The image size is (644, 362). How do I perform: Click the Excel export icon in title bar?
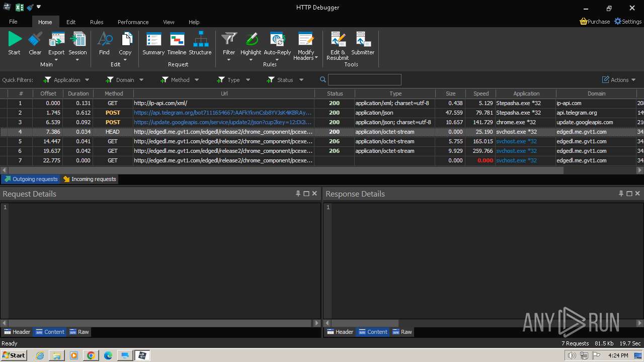click(x=20, y=8)
